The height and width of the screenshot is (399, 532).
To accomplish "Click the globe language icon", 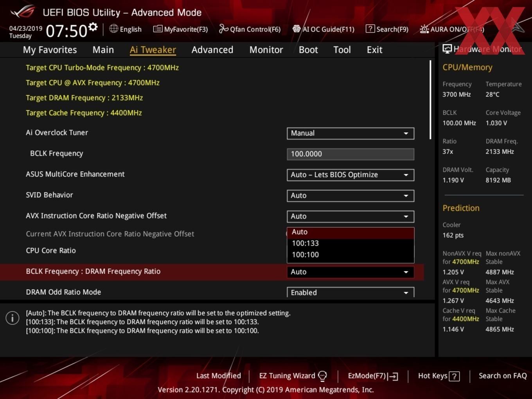I will click(x=113, y=29).
